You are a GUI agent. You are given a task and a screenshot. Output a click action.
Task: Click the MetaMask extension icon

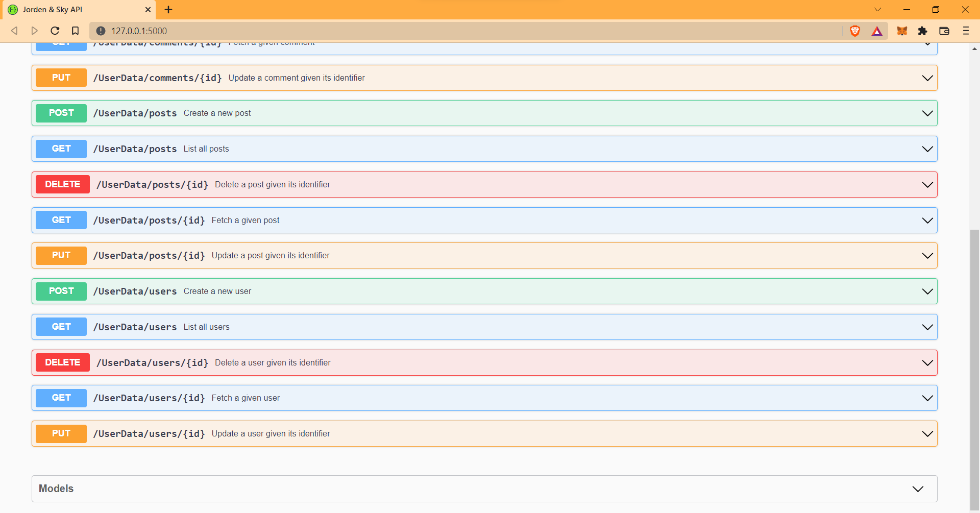click(x=902, y=31)
